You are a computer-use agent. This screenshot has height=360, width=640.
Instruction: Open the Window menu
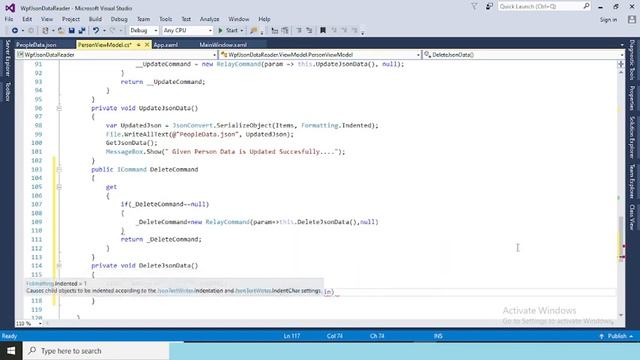point(239,19)
